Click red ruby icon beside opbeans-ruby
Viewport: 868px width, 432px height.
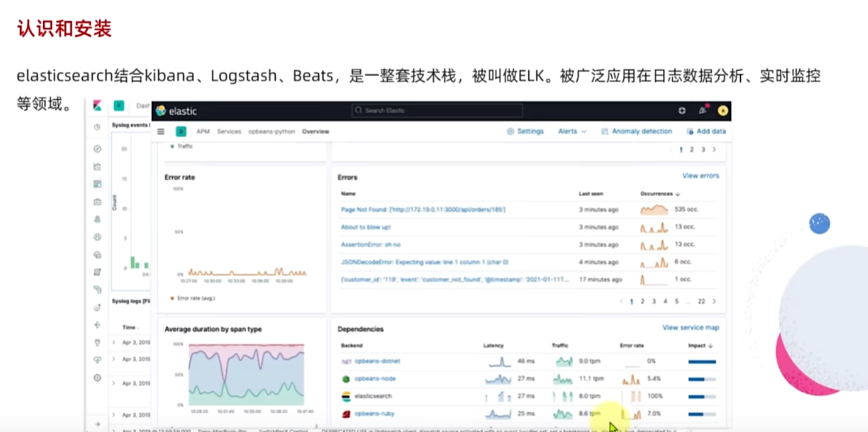click(x=346, y=414)
